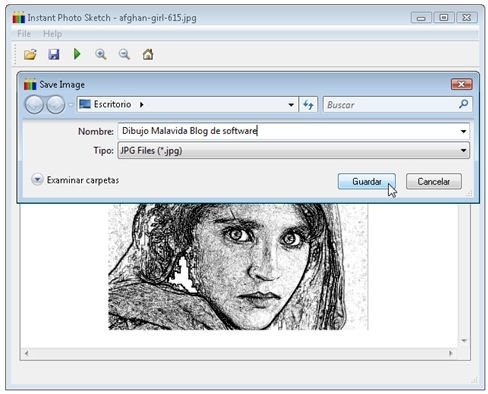Click the home icon in the toolbar
The width and height of the screenshot is (488, 394).
pyautogui.click(x=148, y=54)
